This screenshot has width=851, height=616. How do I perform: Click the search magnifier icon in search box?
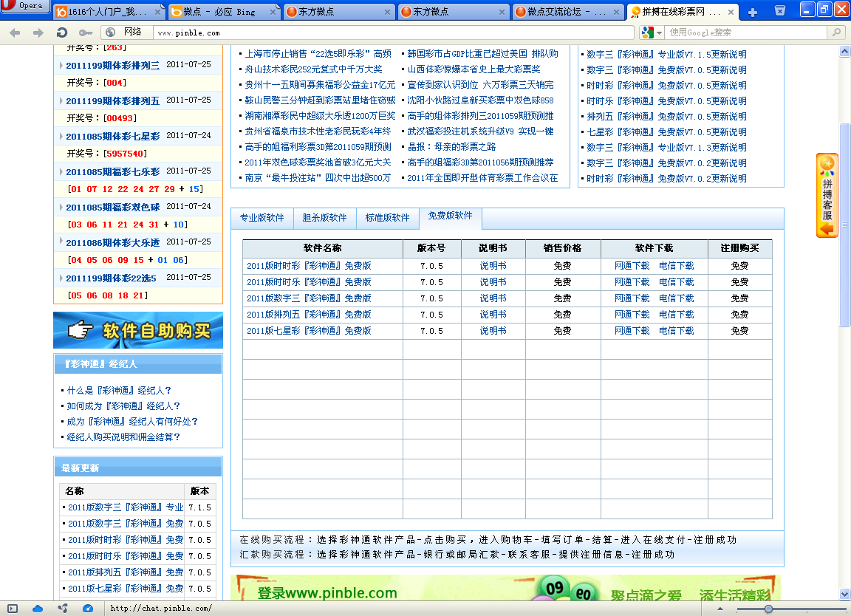coord(836,32)
